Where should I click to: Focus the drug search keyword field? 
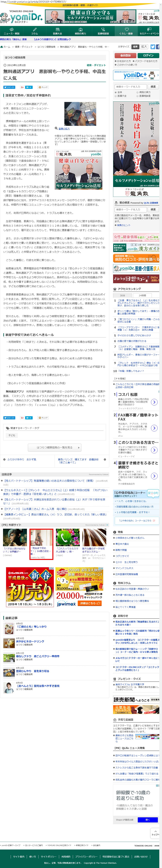click(131, 210)
